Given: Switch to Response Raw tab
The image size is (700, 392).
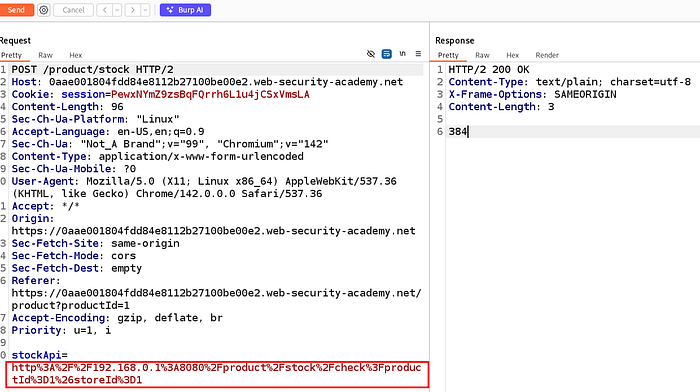Looking at the screenshot, I should [x=482, y=55].
